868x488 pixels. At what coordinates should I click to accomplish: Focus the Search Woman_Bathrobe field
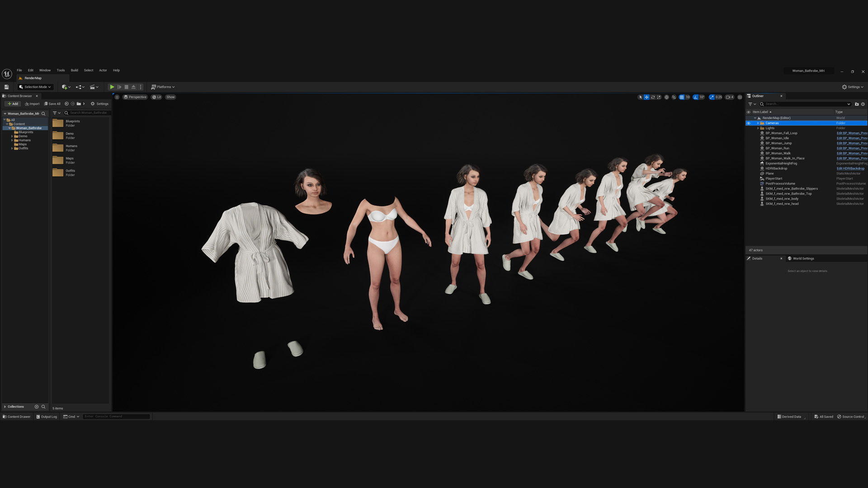pos(87,113)
